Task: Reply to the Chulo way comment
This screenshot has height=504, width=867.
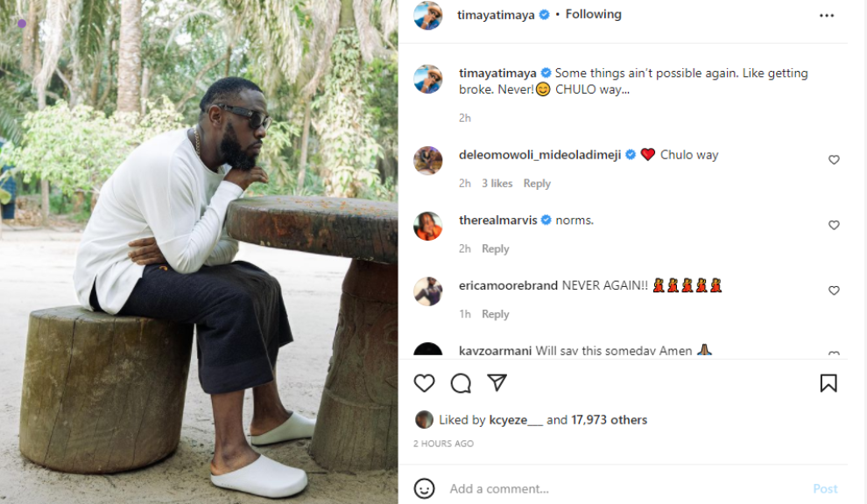Action: pos(537,184)
